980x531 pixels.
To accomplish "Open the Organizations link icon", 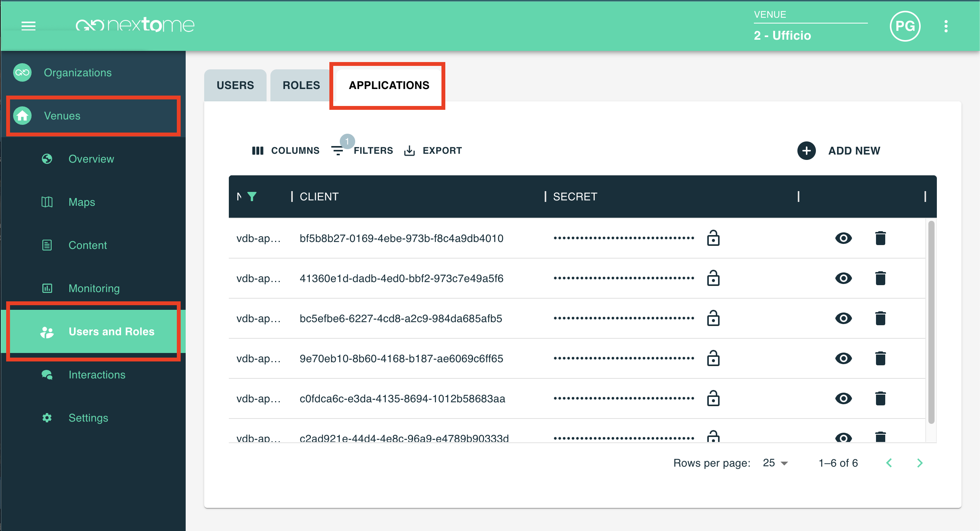I will 22,72.
